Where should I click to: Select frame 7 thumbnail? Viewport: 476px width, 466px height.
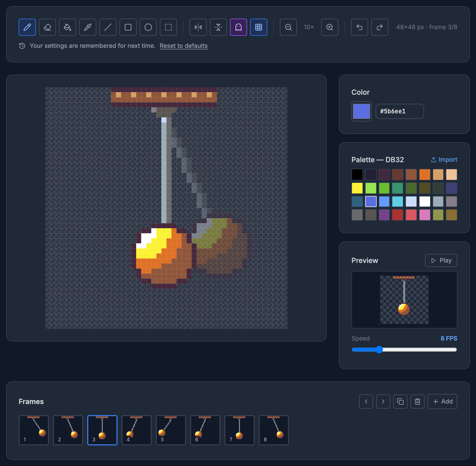point(240,430)
